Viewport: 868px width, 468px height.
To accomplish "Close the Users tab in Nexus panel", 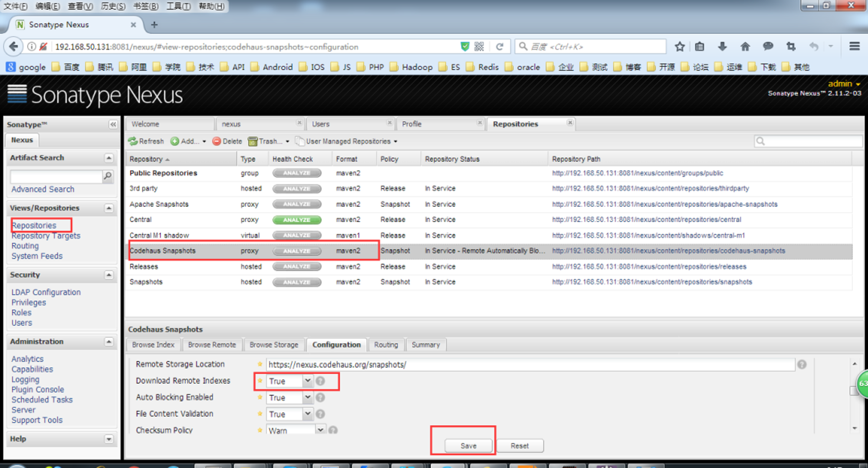I will [389, 123].
